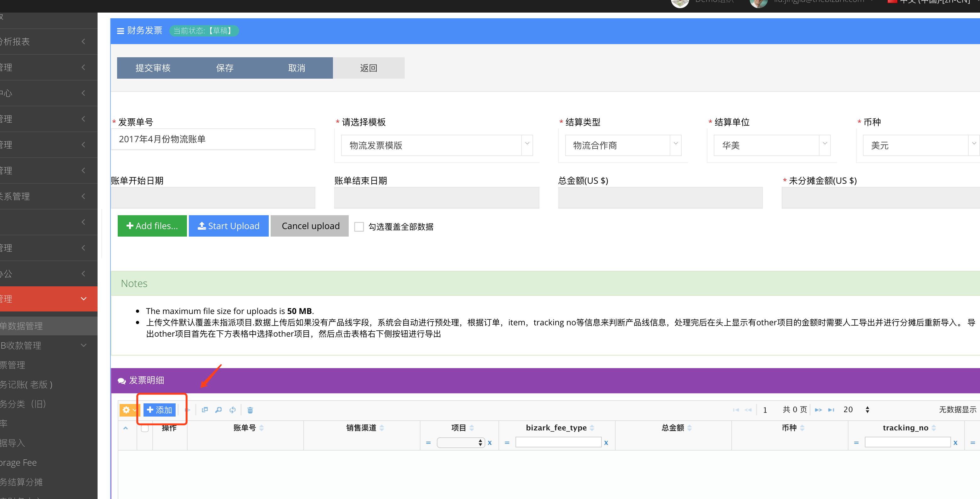
Task: Click the 取消 button
Action: click(297, 68)
